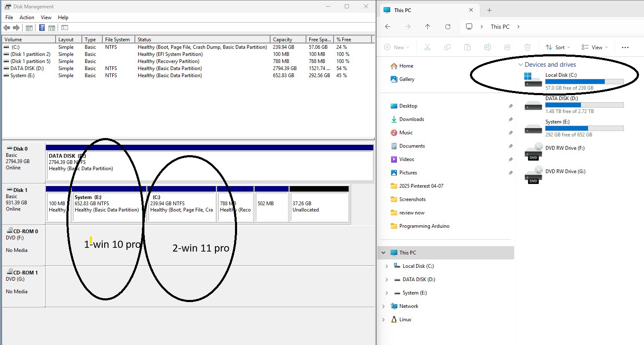Copy using the copy icon in Explorer toolbar
The width and height of the screenshot is (644, 345).
(447, 47)
